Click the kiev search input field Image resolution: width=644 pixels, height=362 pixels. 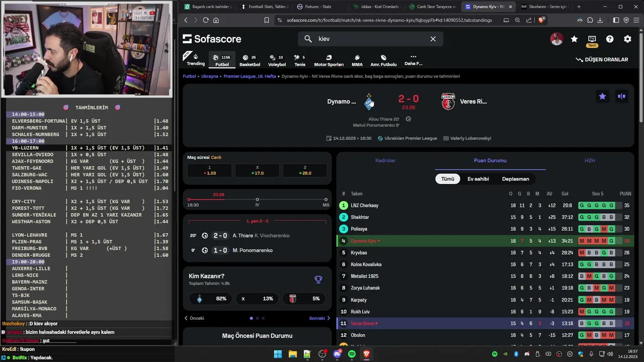[371, 39]
